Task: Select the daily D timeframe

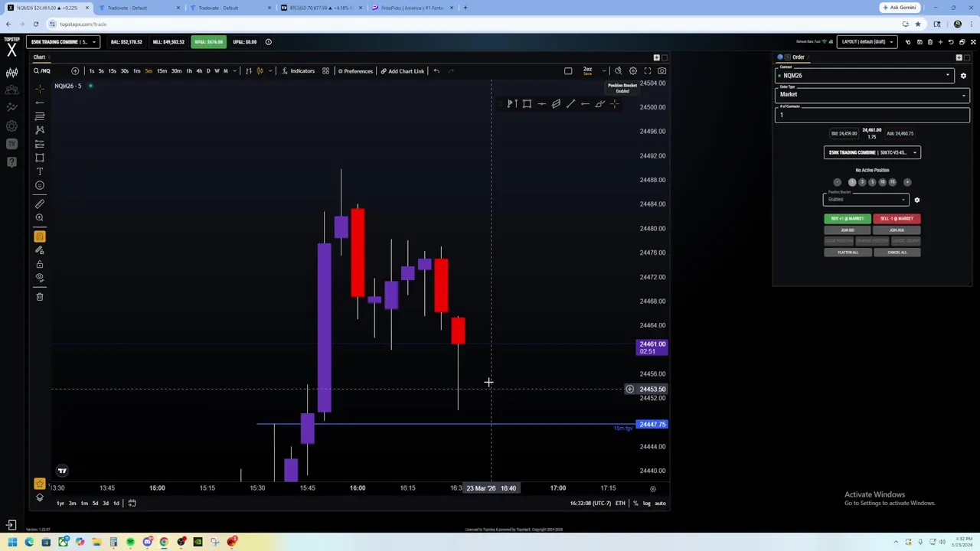Action: coord(208,71)
